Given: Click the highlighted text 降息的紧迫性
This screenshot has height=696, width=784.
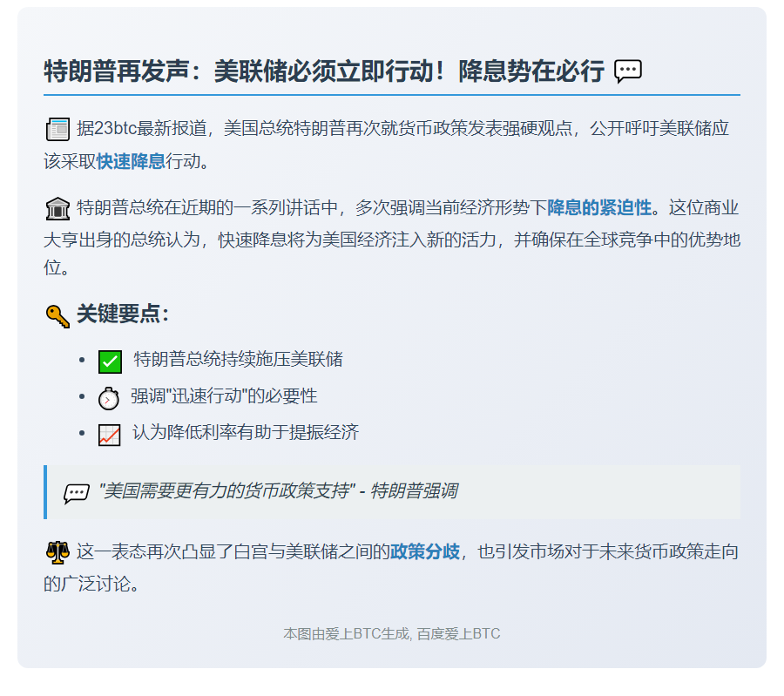Looking at the screenshot, I should pyautogui.click(x=599, y=207).
